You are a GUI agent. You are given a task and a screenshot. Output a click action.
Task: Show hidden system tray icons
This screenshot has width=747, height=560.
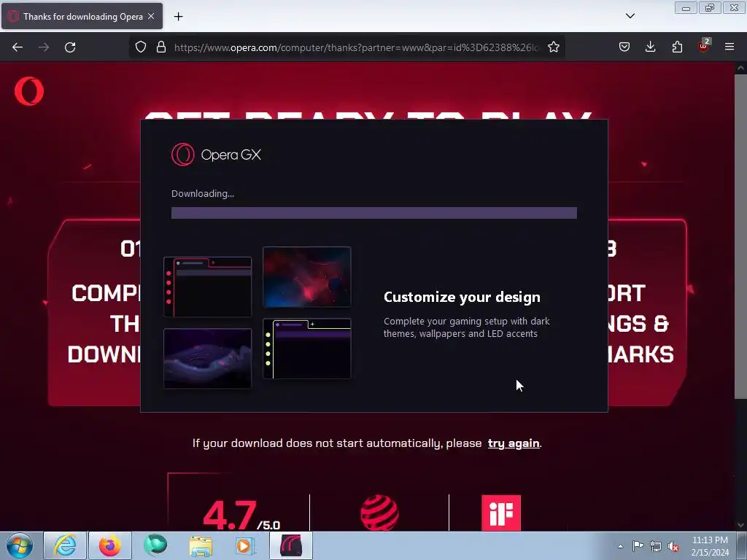[x=620, y=546]
